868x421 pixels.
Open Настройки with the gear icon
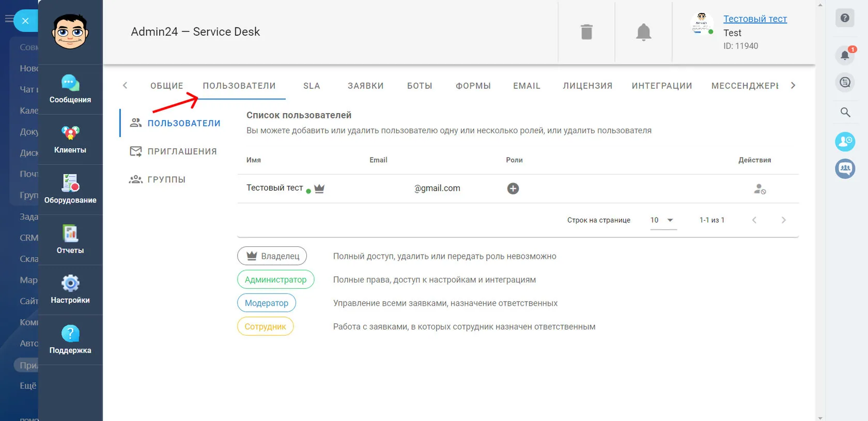(70, 290)
